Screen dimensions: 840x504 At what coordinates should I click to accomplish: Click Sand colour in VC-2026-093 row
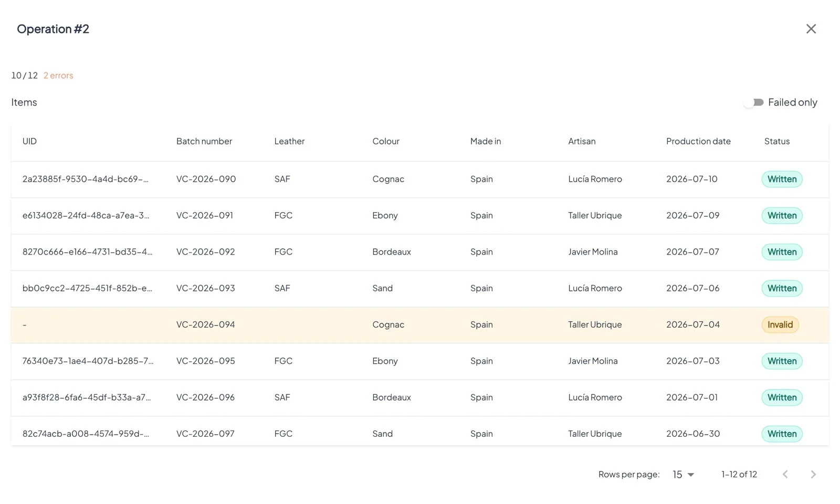382,289
